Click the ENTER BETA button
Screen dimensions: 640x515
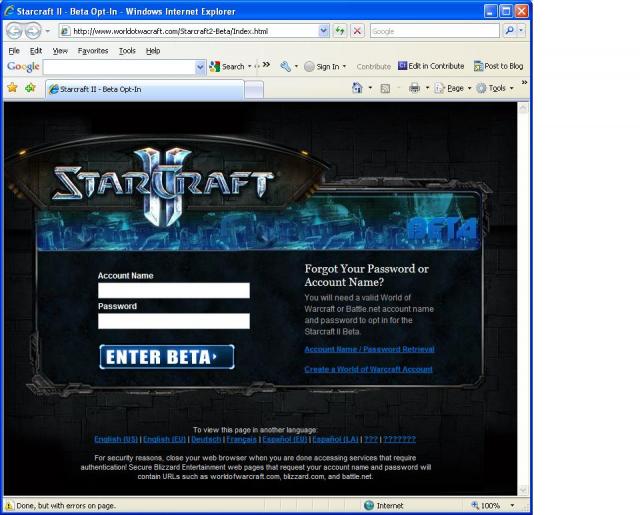click(x=167, y=357)
